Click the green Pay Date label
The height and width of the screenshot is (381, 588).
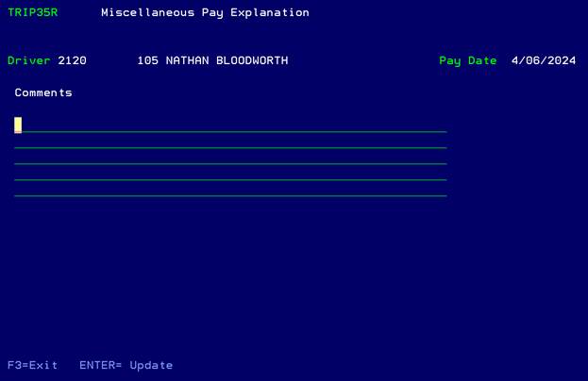coord(467,60)
